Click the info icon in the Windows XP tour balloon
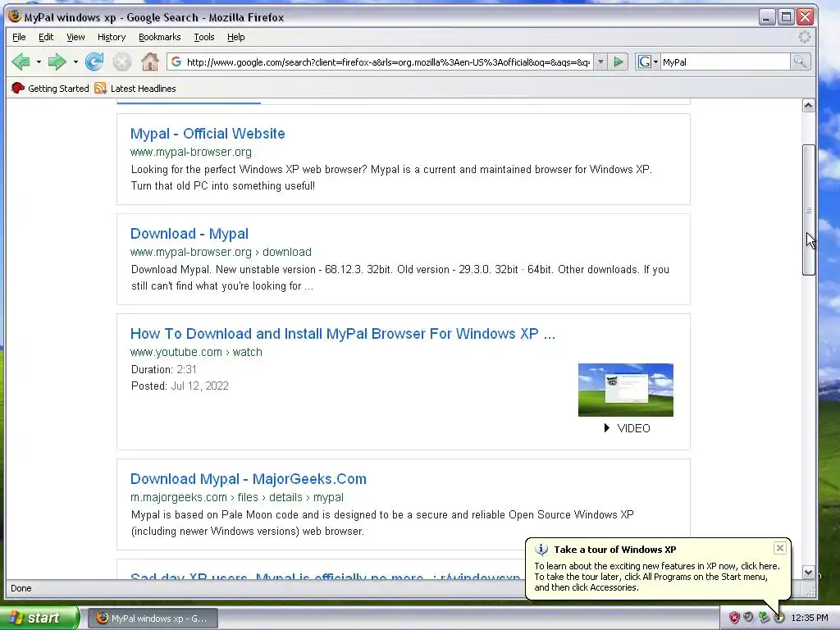The image size is (840, 630). pos(541,550)
